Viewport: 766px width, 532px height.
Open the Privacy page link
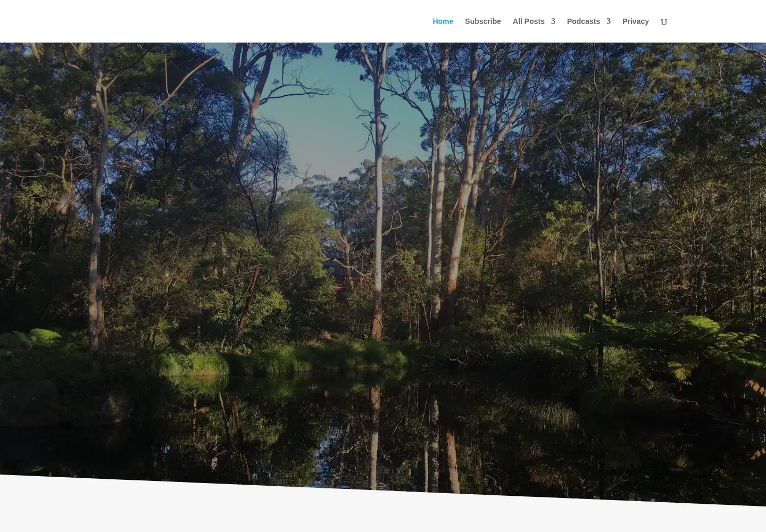(x=635, y=21)
